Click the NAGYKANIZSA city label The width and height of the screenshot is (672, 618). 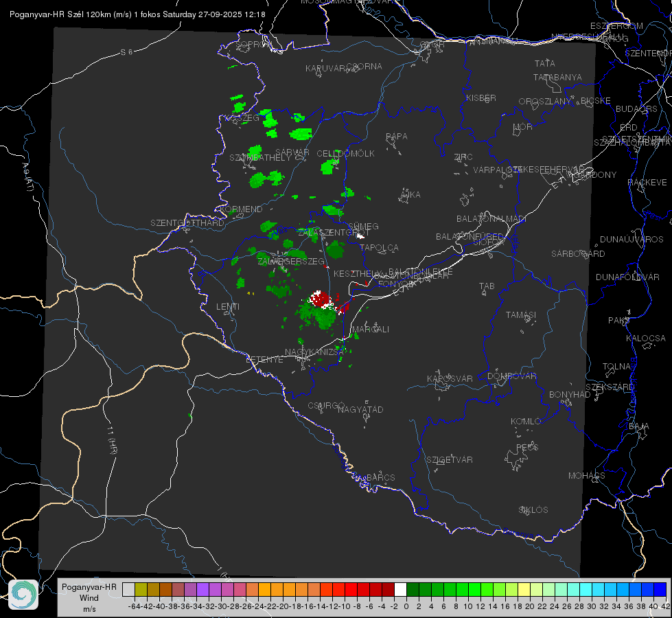tap(314, 352)
